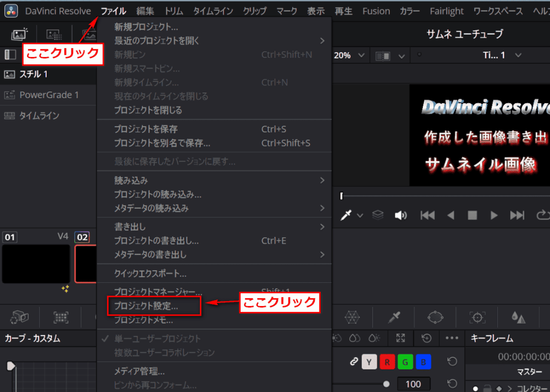Click the viewer scrubber playhead
The image size is (550, 392).
[341, 196]
